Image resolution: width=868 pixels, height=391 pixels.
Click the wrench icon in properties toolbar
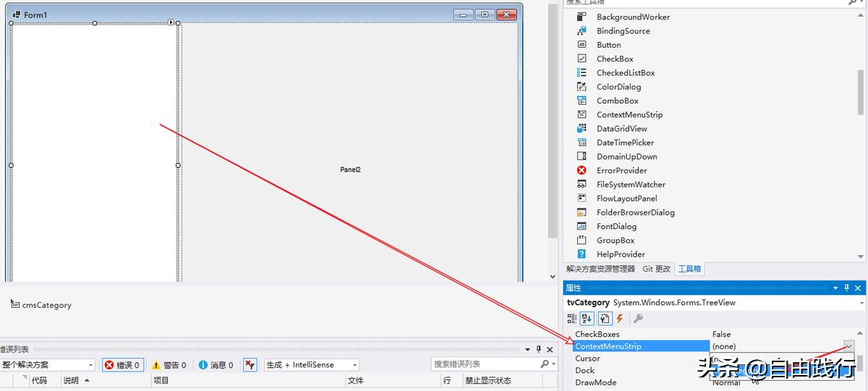[638, 318]
